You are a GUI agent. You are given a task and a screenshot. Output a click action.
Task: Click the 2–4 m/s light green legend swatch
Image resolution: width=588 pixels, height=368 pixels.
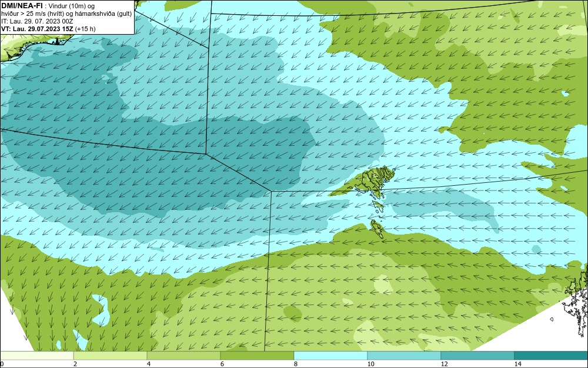(x=111, y=356)
